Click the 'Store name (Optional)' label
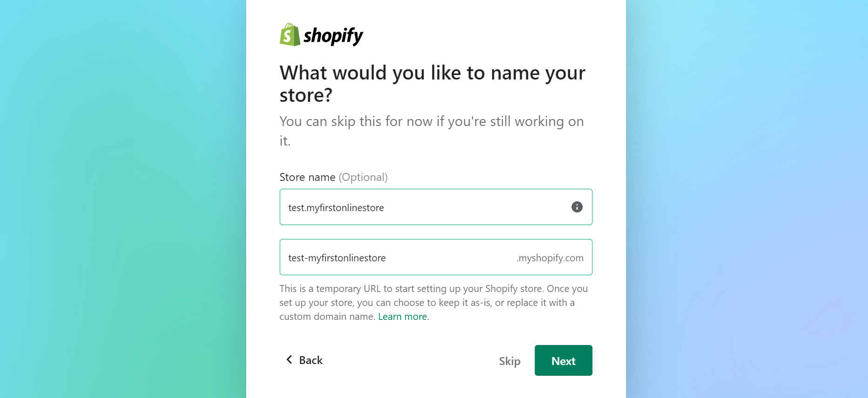The height and width of the screenshot is (398, 868). coord(333,177)
